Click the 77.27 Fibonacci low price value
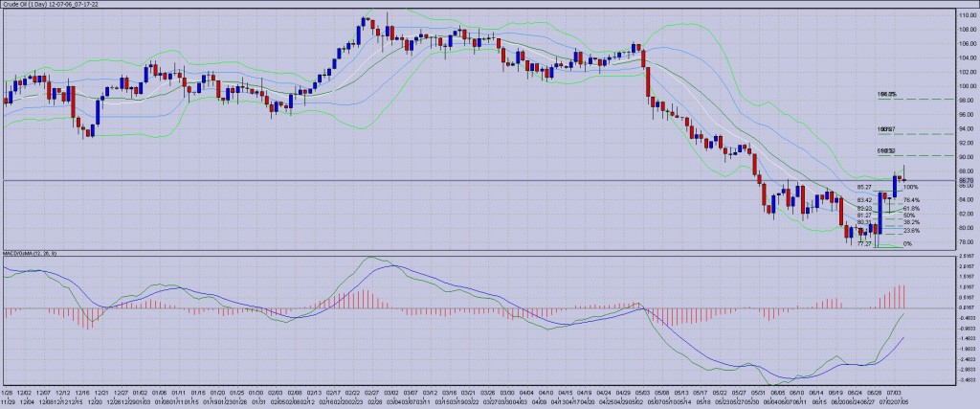Viewport: 980px width, 409px height. click(864, 244)
